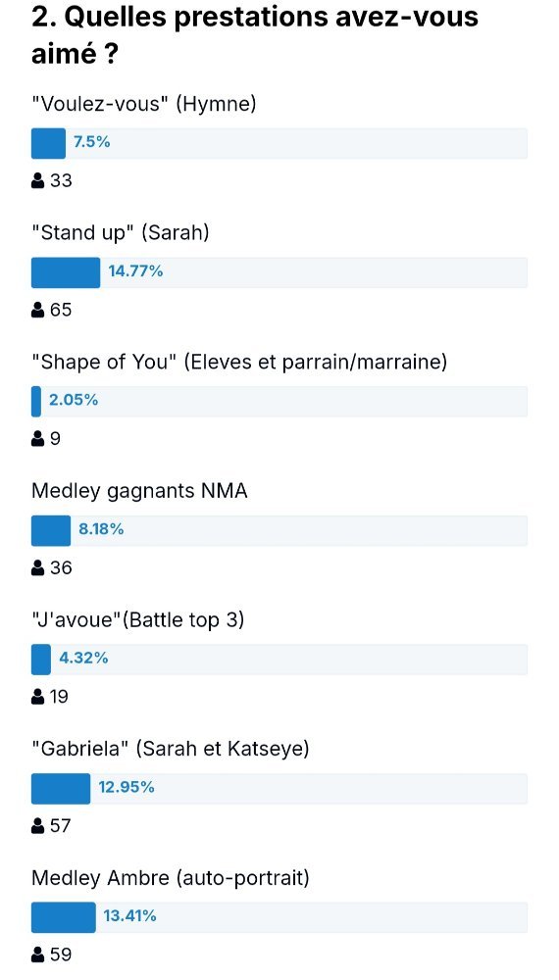Click the person icon beside 36 votes

coord(37,568)
